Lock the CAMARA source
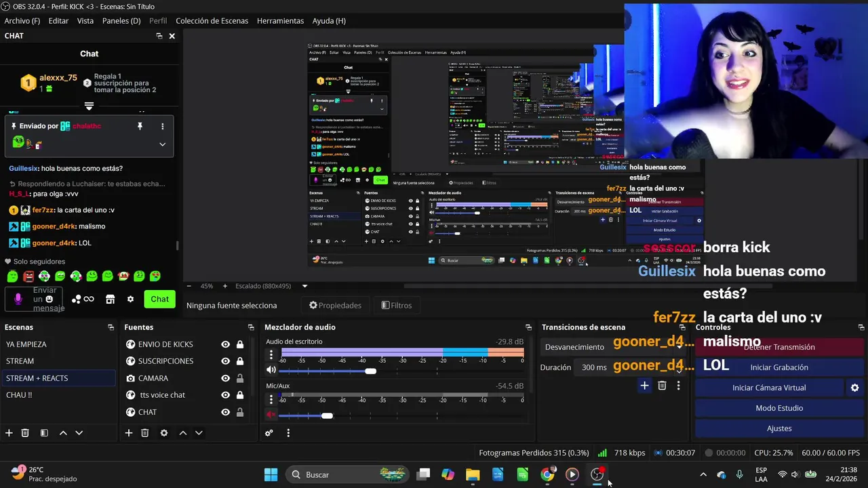868x488 pixels. point(240,378)
